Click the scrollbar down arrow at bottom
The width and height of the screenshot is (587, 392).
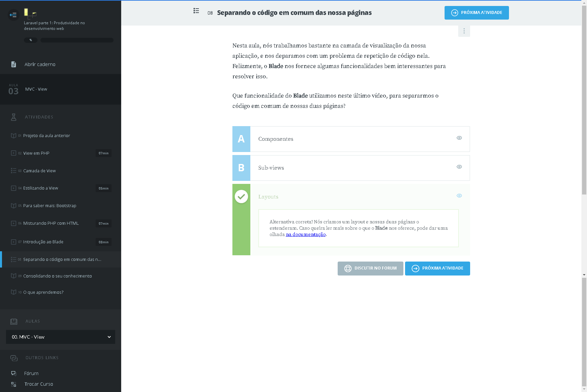(584, 389)
